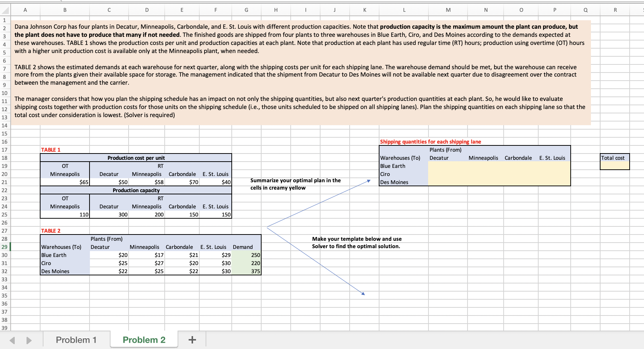This screenshot has height=349, width=644.
Task: Click 'Des Moines' row label in shipping table
Action: 394,182
